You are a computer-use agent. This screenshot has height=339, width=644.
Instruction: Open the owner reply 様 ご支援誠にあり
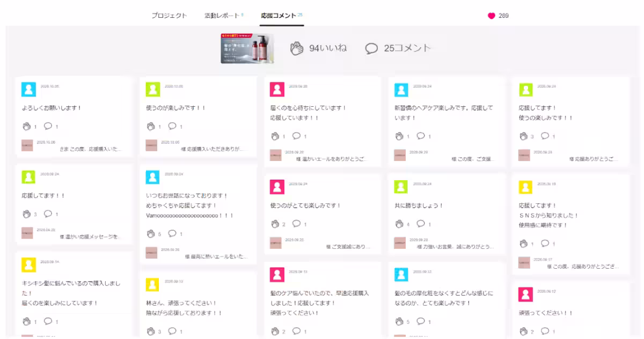(348, 247)
